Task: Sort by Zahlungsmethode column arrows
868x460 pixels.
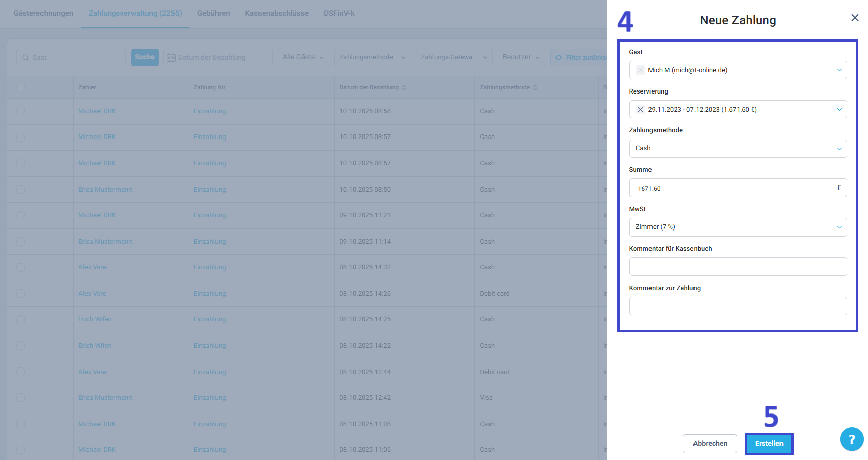Action: tap(535, 88)
